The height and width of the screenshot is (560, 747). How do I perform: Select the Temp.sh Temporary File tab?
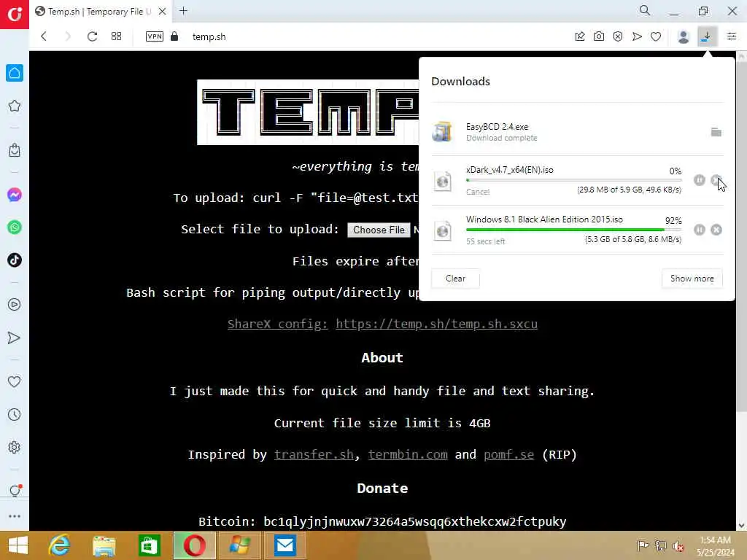coord(100,12)
